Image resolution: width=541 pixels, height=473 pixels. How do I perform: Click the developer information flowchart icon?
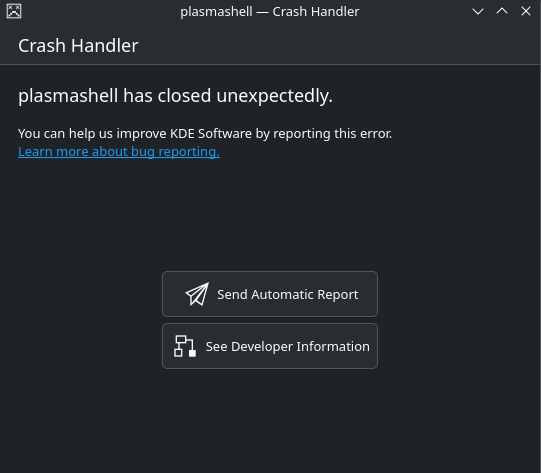tap(185, 346)
